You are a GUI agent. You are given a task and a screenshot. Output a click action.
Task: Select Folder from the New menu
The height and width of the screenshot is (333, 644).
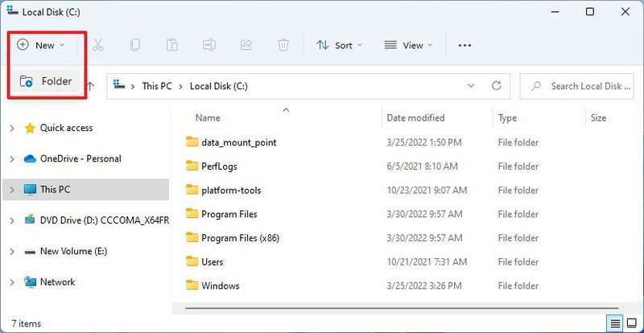tap(47, 81)
